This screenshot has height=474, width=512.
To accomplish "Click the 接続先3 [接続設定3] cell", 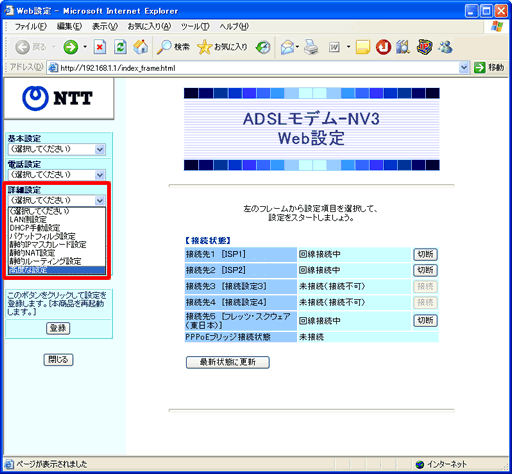I will (x=240, y=286).
